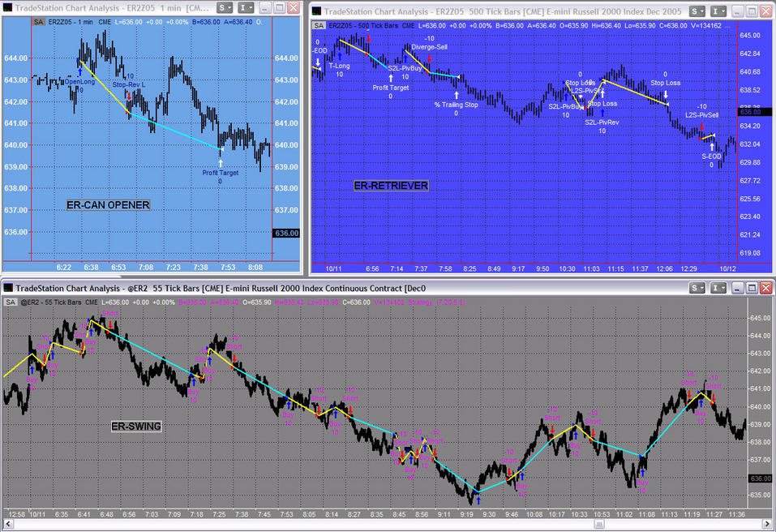Click the title bar icon of the @ER2 55 Tick window
776x532 pixels.
[x=7, y=288]
